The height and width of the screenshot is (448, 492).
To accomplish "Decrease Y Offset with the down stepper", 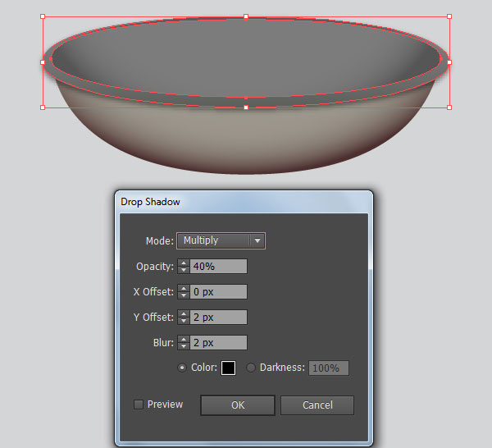I will point(184,321).
